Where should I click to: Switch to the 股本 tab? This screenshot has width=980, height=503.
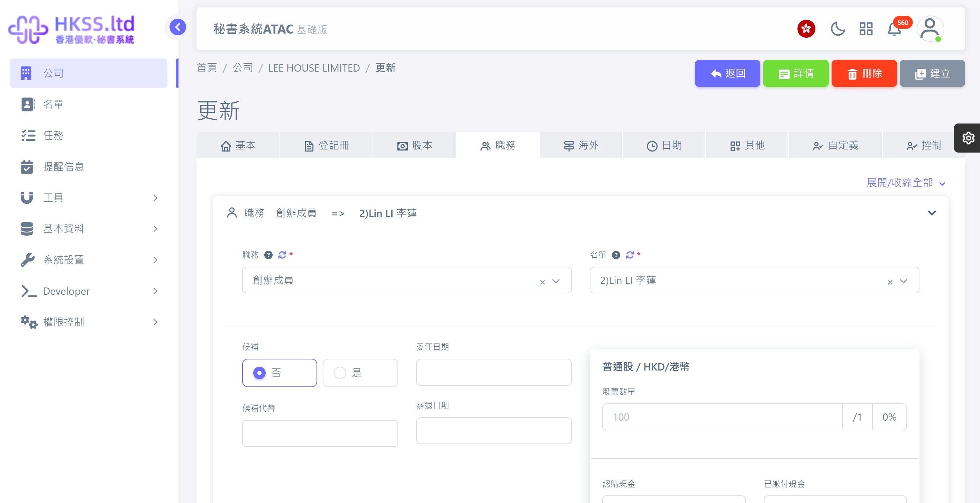pyautogui.click(x=414, y=145)
